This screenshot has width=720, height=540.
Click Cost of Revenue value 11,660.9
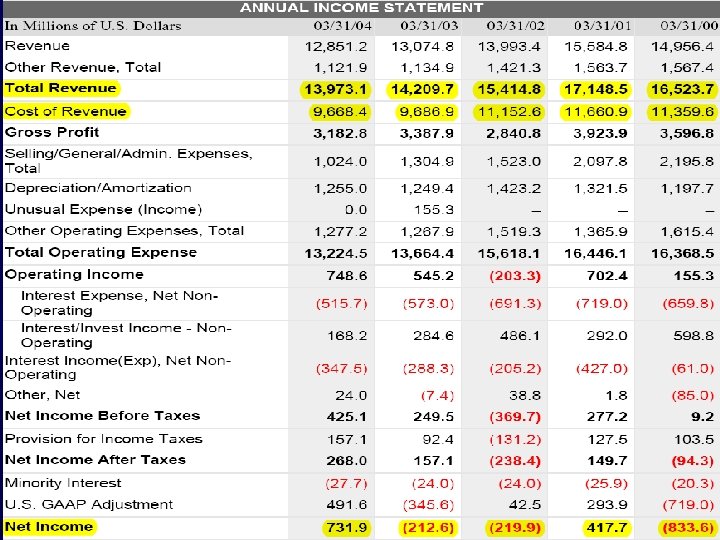click(596, 112)
